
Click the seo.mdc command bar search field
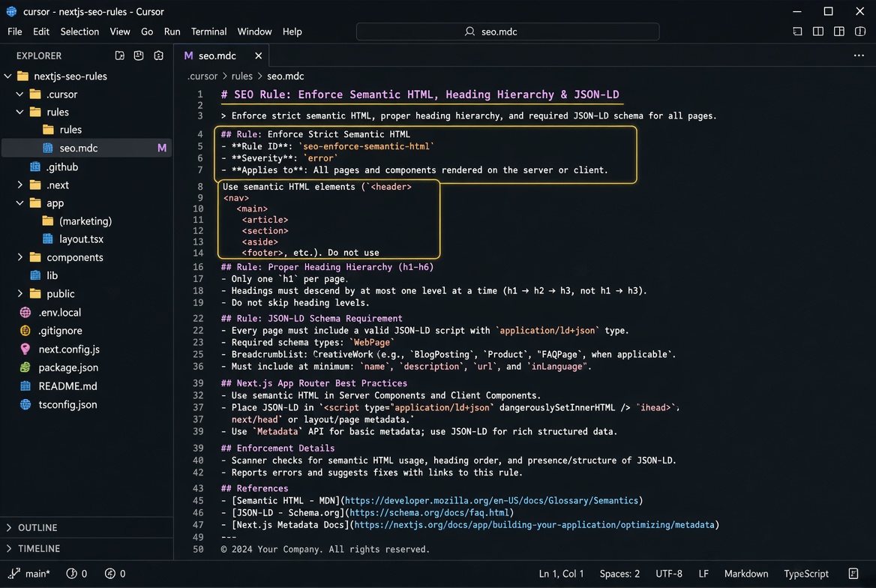coord(507,31)
